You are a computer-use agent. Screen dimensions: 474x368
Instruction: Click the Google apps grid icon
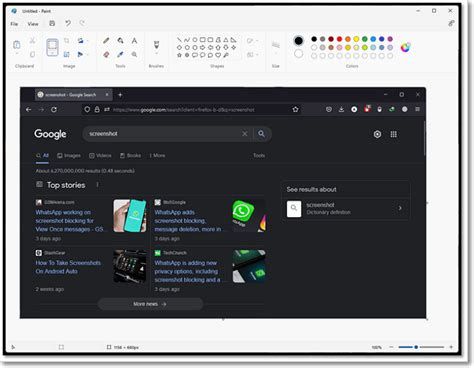(394, 134)
